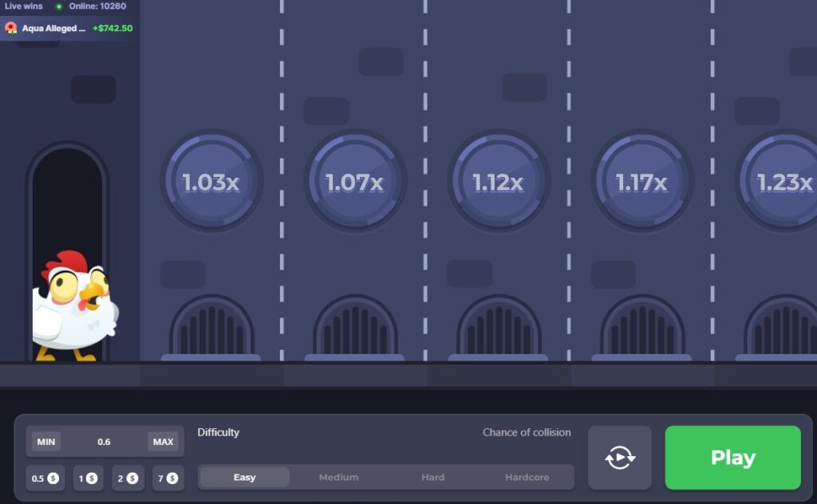
Task: Pick the 1 dollar quick bet
Action: tap(88, 478)
